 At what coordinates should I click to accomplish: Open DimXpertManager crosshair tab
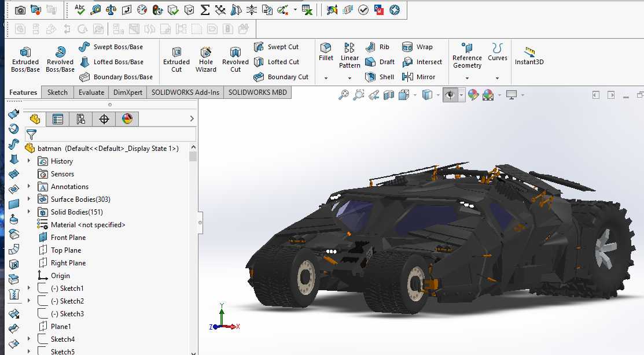(x=104, y=119)
